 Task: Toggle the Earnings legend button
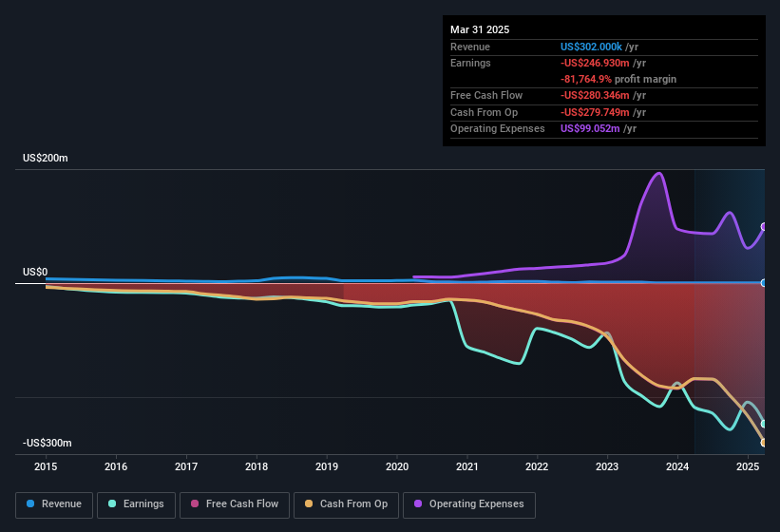pos(136,504)
